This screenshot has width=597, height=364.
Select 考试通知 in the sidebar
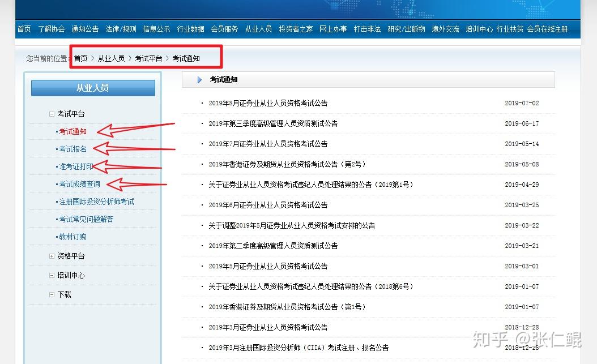[73, 131]
